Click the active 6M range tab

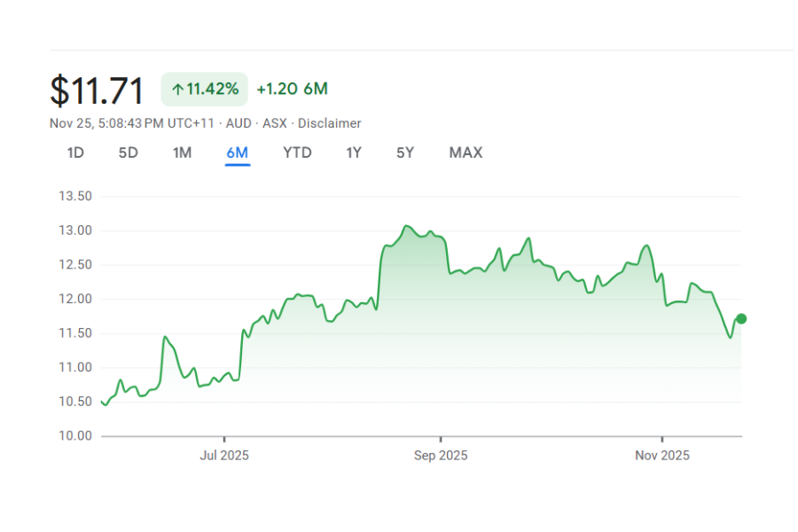(238, 153)
